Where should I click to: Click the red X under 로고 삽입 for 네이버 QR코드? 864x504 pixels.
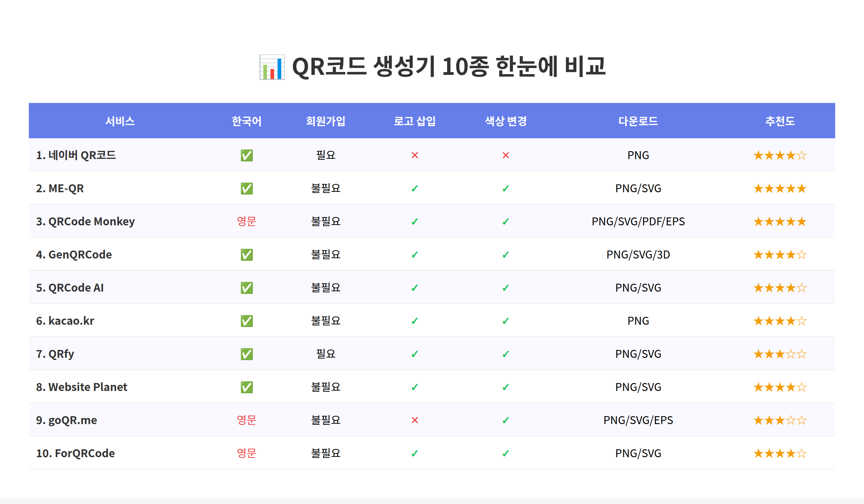coord(415,155)
